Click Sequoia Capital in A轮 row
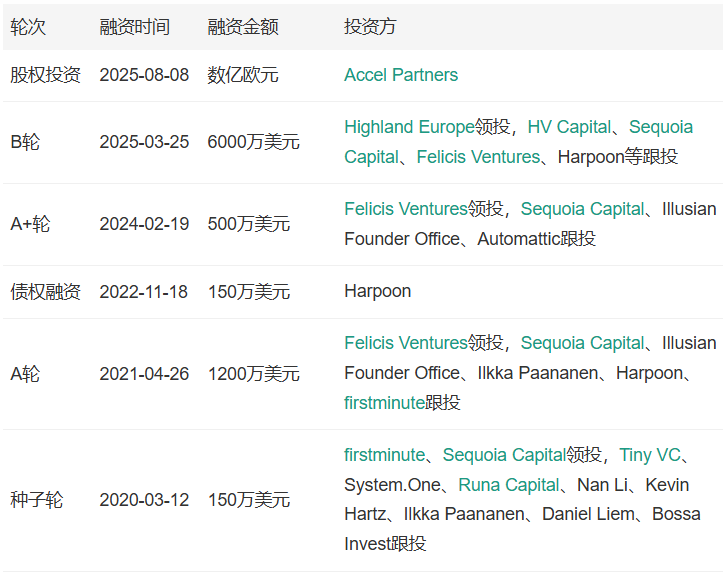The width and height of the screenshot is (723, 573). pyautogui.click(x=582, y=343)
